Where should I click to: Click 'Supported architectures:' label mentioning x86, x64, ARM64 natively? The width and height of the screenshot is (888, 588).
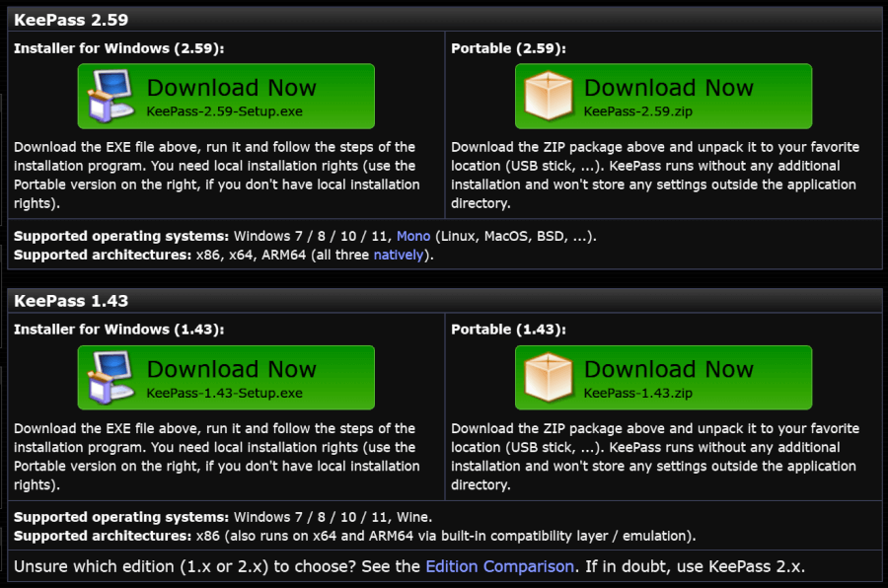tap(103, 255)
